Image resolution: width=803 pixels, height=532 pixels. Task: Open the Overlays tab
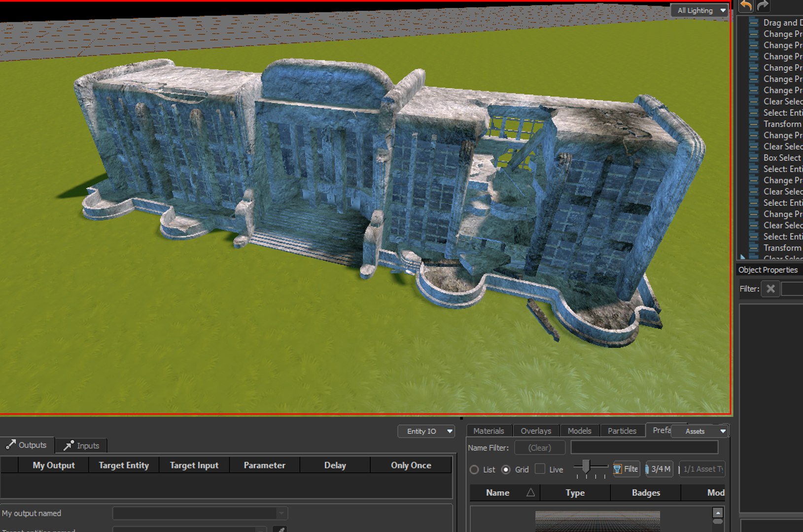(536, 431)
